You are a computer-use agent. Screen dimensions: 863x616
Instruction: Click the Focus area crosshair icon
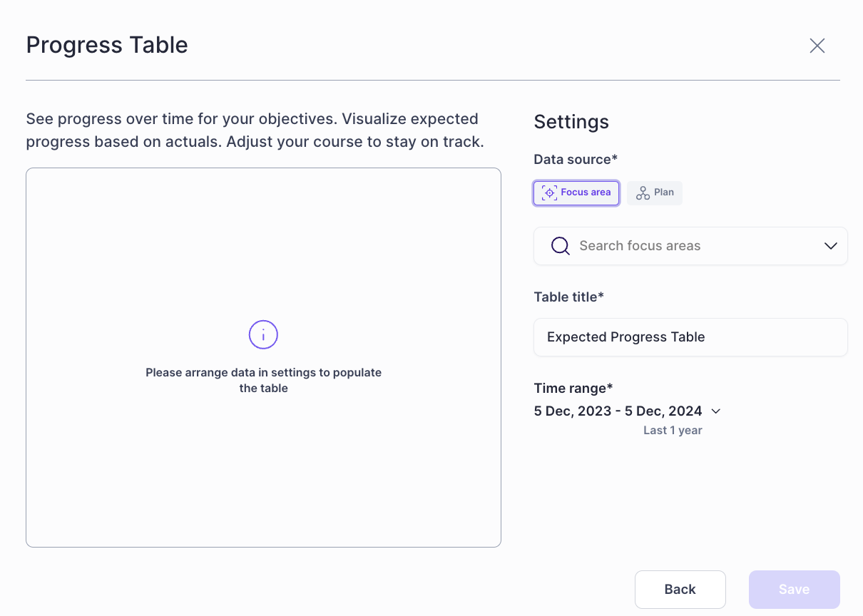549,192
